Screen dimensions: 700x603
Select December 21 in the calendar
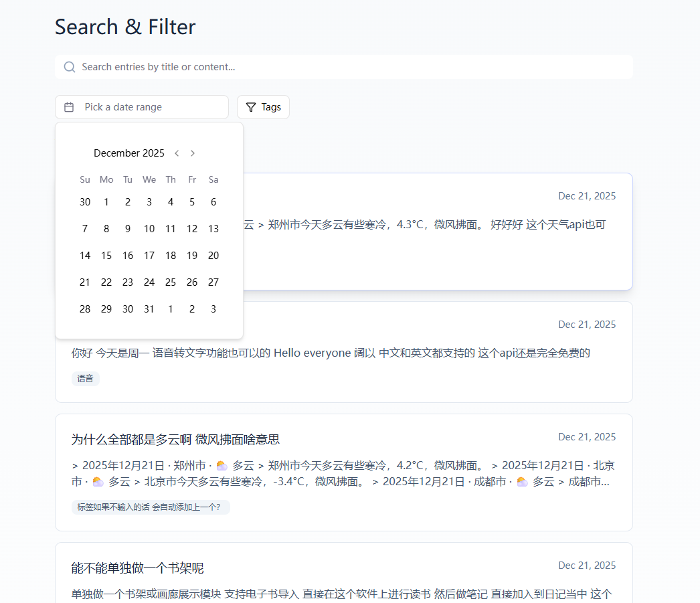[x=85, y=282]
